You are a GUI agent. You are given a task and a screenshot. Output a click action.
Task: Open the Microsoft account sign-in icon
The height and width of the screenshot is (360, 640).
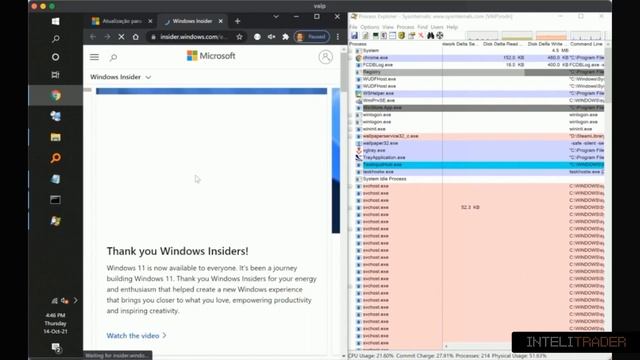(x=325, y=57)
